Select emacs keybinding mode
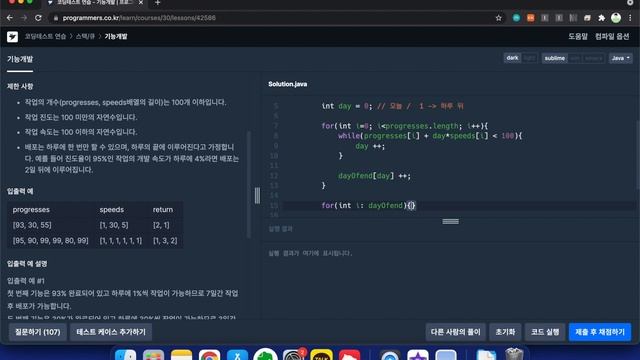This screenshot has width=640, height=360. [593, 58]
